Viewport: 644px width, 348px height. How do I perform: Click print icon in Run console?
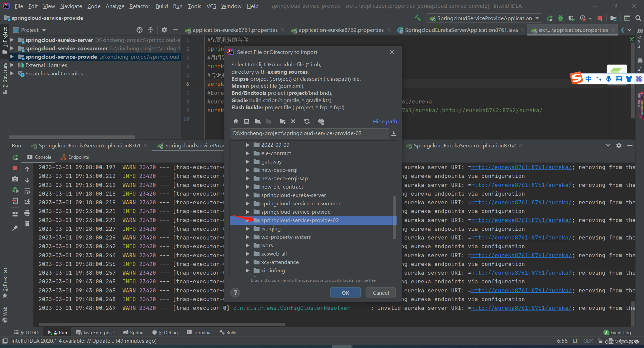tap(27, 213)
